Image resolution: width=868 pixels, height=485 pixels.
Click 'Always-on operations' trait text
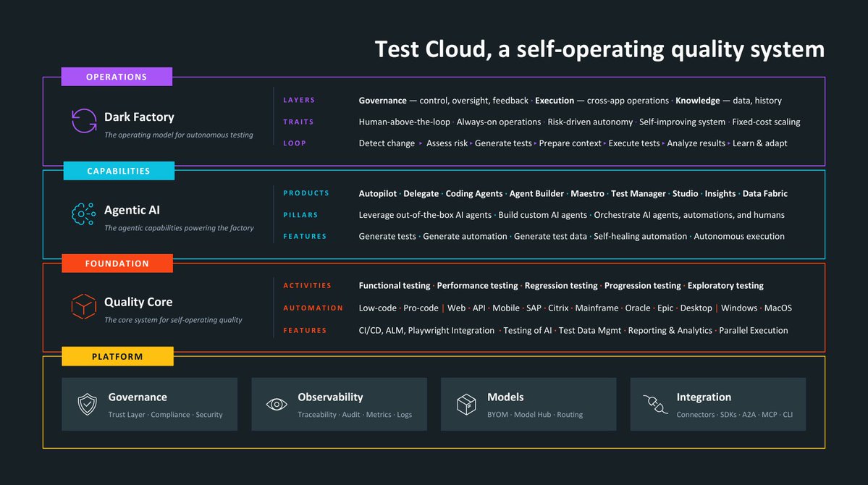[x=499, y=122]
